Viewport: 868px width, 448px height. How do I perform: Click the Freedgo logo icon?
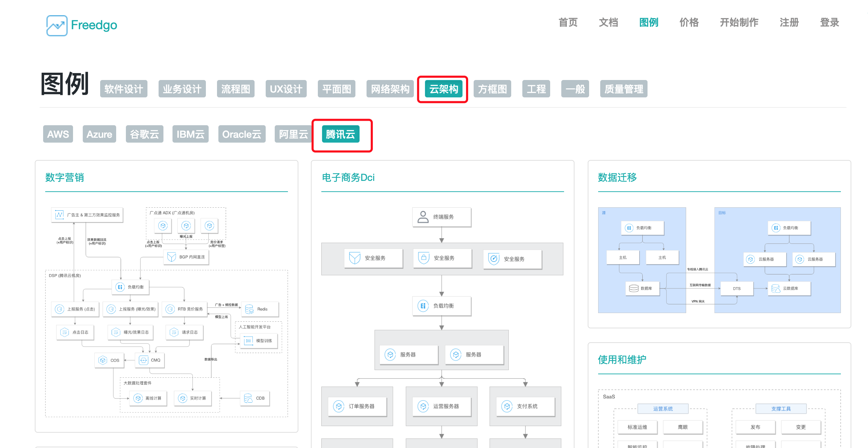click(x=57, y=25)
